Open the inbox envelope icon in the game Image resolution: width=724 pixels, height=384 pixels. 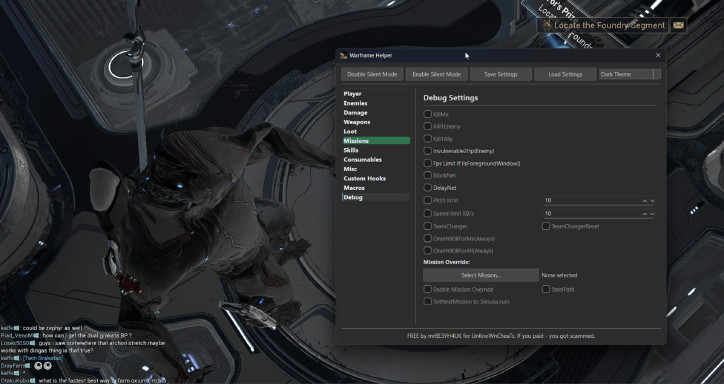coord(678,25)
